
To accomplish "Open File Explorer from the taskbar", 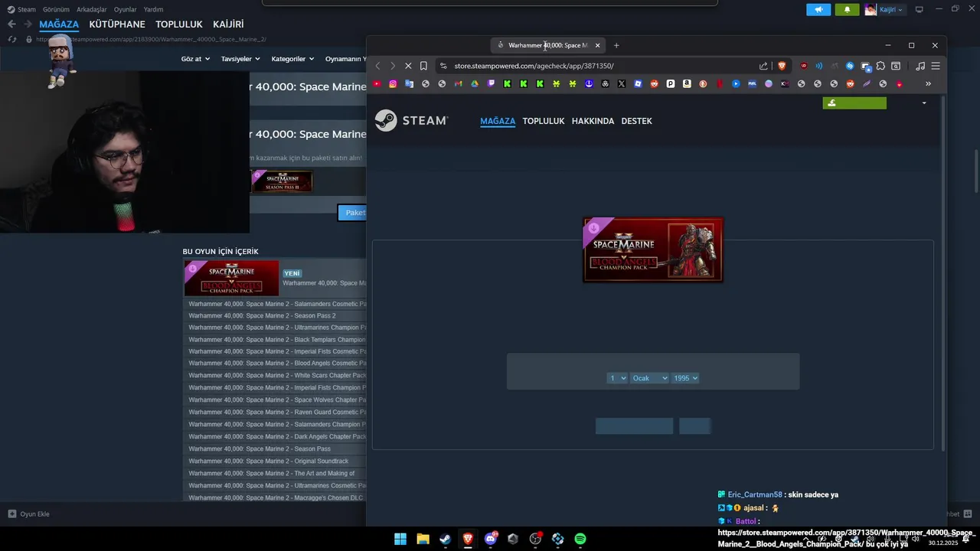I will pos(423,539).
